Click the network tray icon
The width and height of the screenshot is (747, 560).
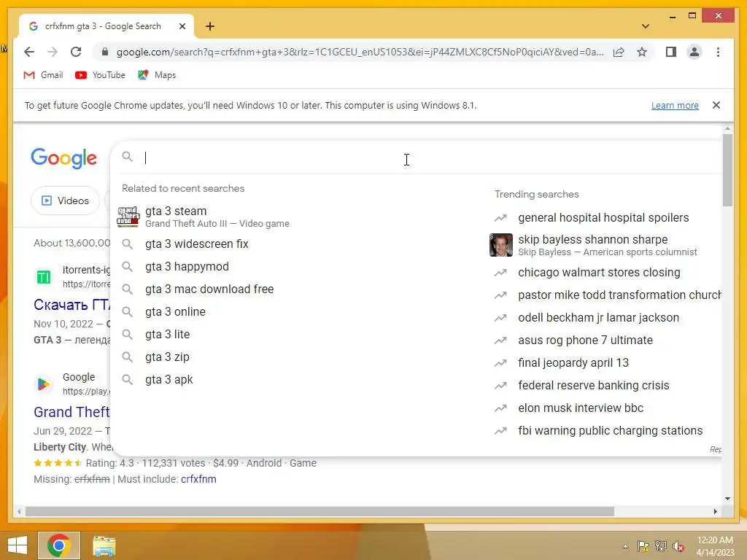661,546
